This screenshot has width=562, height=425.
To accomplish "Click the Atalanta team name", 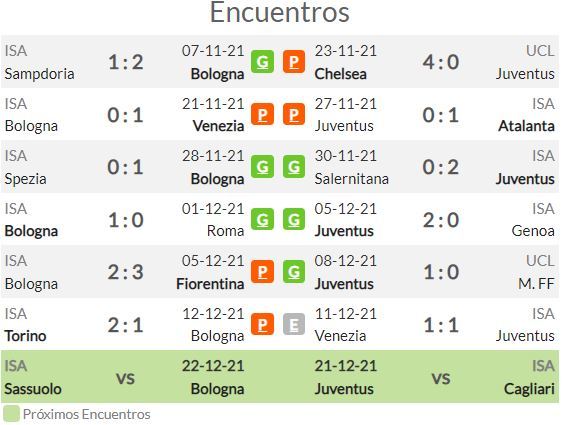I will coord(527,126).
